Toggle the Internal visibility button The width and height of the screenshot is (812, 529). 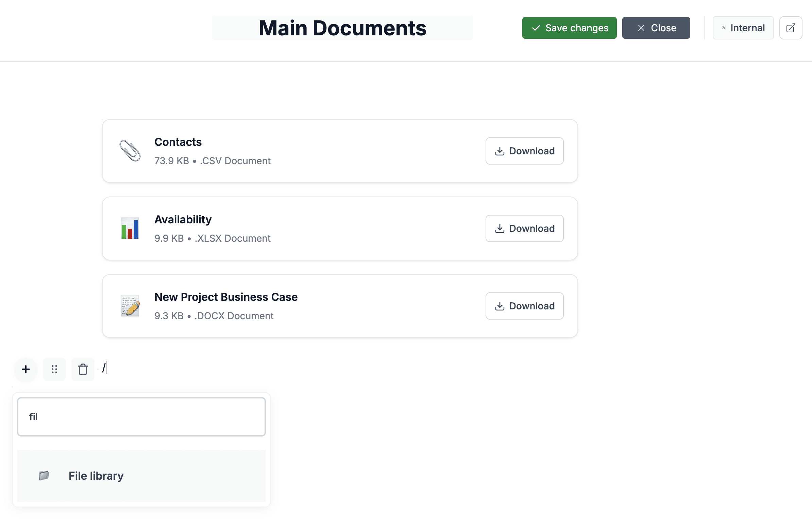click(x=743, y=28)
